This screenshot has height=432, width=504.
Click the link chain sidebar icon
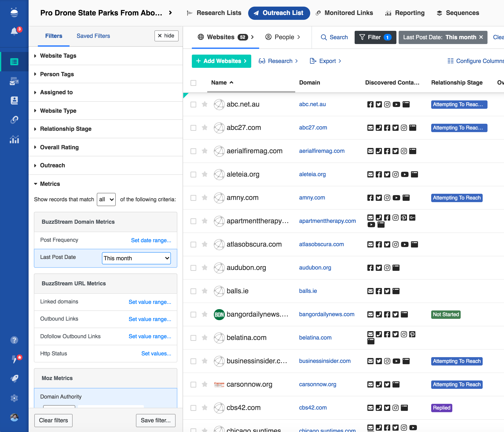click(14, 120)
